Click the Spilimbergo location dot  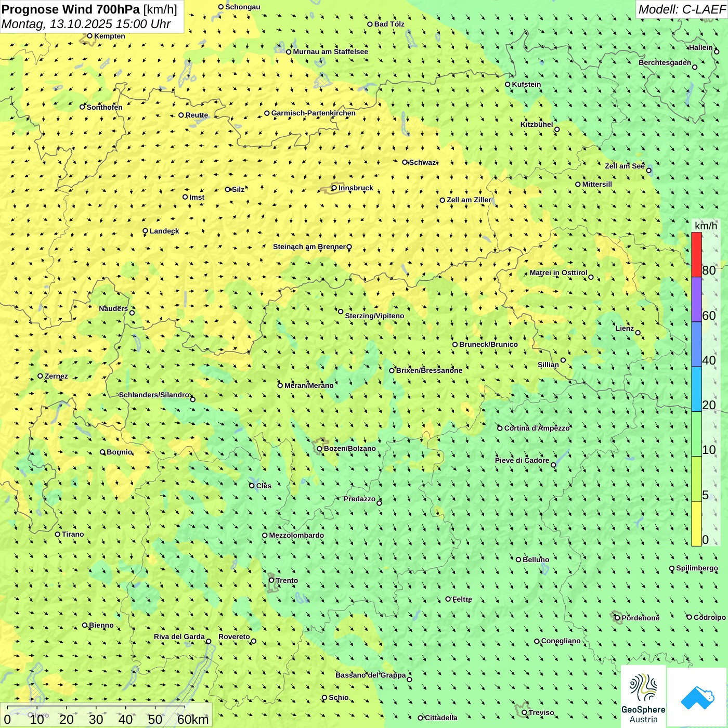(672, 568)
